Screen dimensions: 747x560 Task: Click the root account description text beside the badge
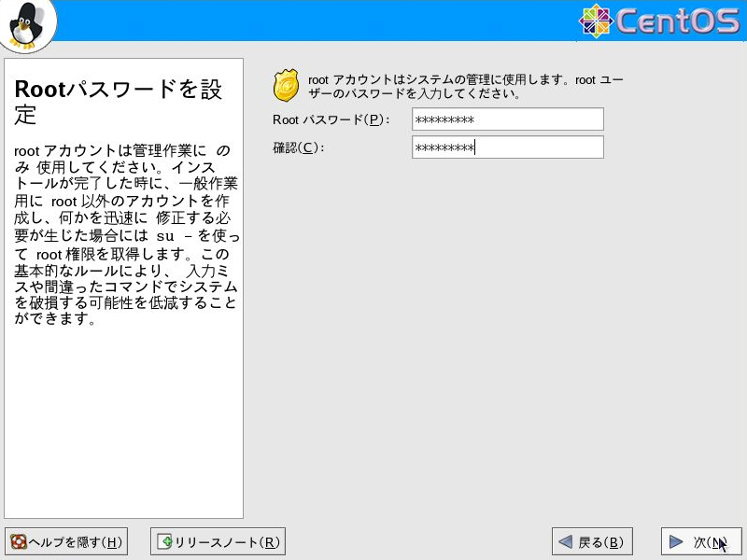pos(465,86)
